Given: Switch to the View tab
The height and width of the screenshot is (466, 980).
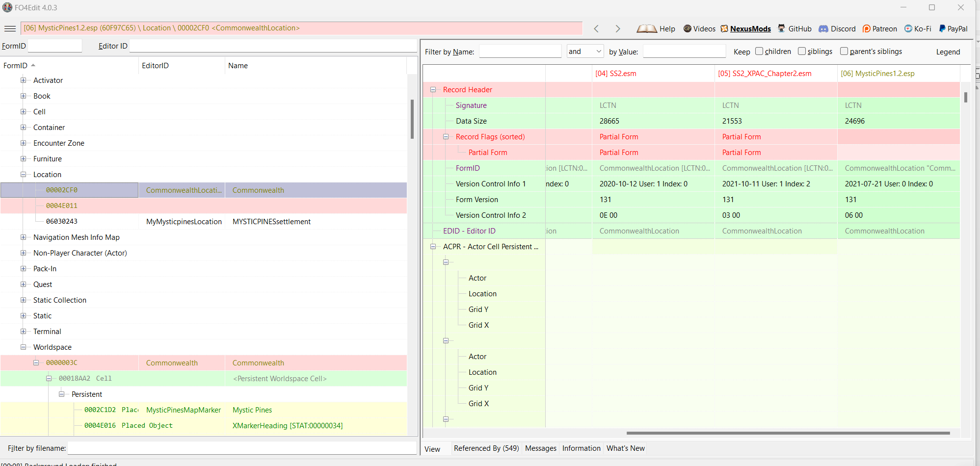Looking at the screenshot, I should coord(432,449).
